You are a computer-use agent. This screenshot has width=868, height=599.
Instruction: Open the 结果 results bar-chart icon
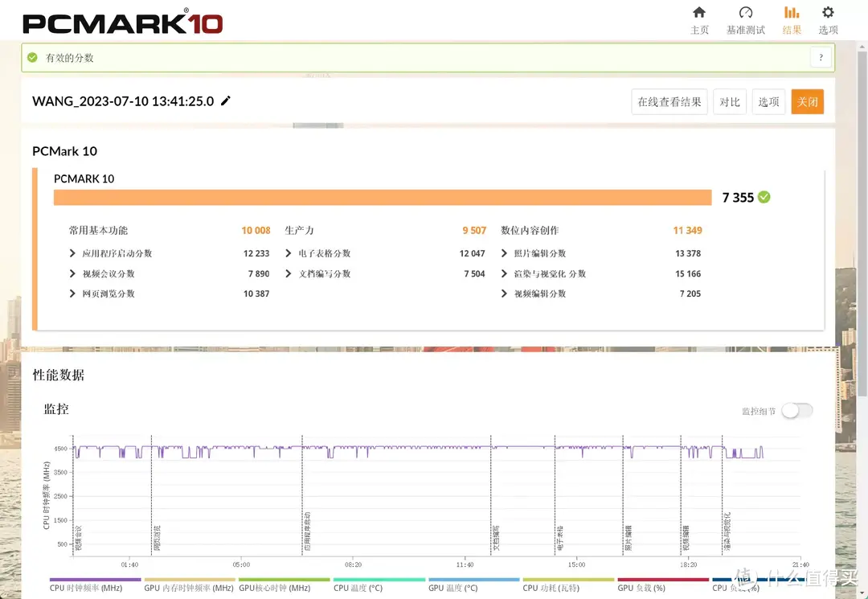(x=792, y=12)
